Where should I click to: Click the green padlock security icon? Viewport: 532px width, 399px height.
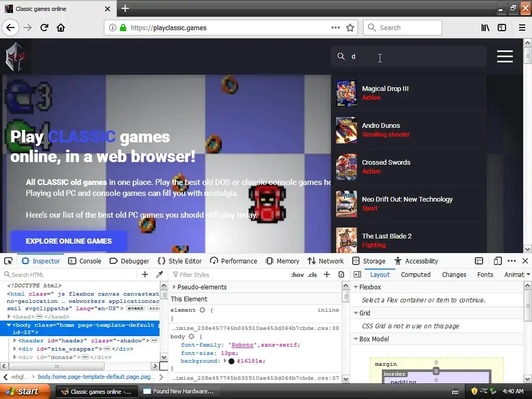click(x=123, y=28)
